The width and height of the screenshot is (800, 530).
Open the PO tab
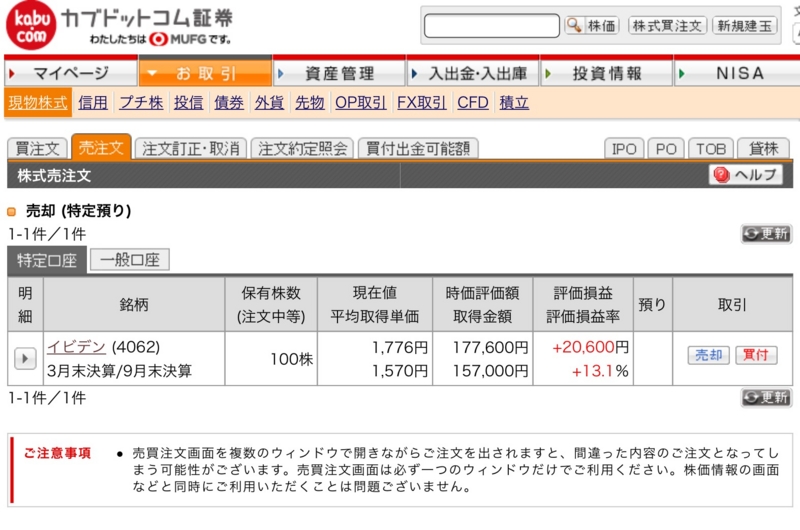point(666,148)
